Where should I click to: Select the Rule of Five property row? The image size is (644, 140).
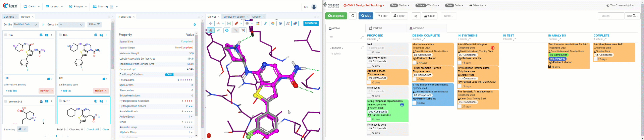coord(156,42)
